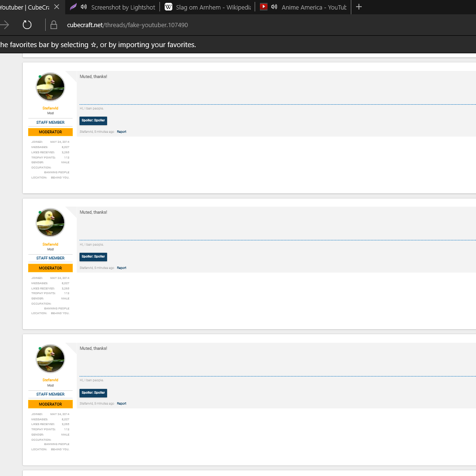
Task: Expand the Spoiler button in third post
Action: 93,393
